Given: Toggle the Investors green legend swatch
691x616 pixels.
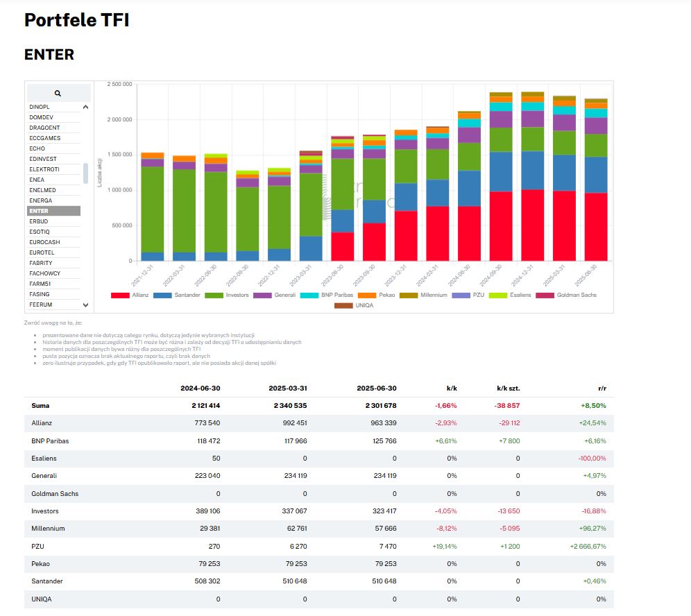Looking at the screenshot, I should (x=214, y=296).
